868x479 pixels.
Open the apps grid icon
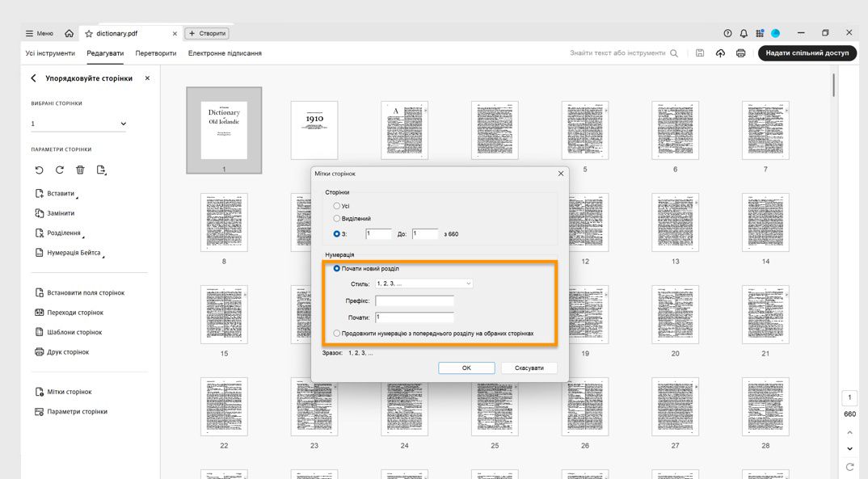tap(760, 33)
